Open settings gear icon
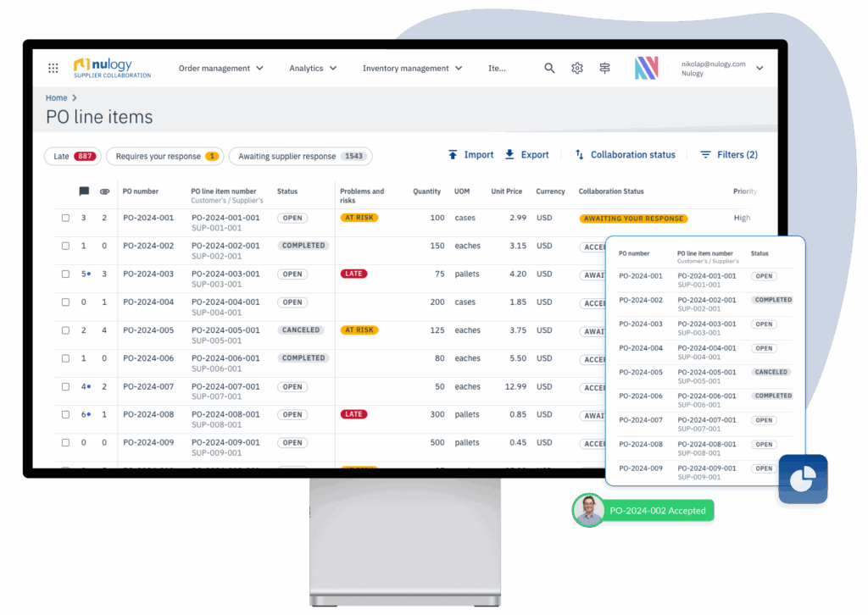Image resolution: width=868 pixels, height=615 pixels. (577, 69)
